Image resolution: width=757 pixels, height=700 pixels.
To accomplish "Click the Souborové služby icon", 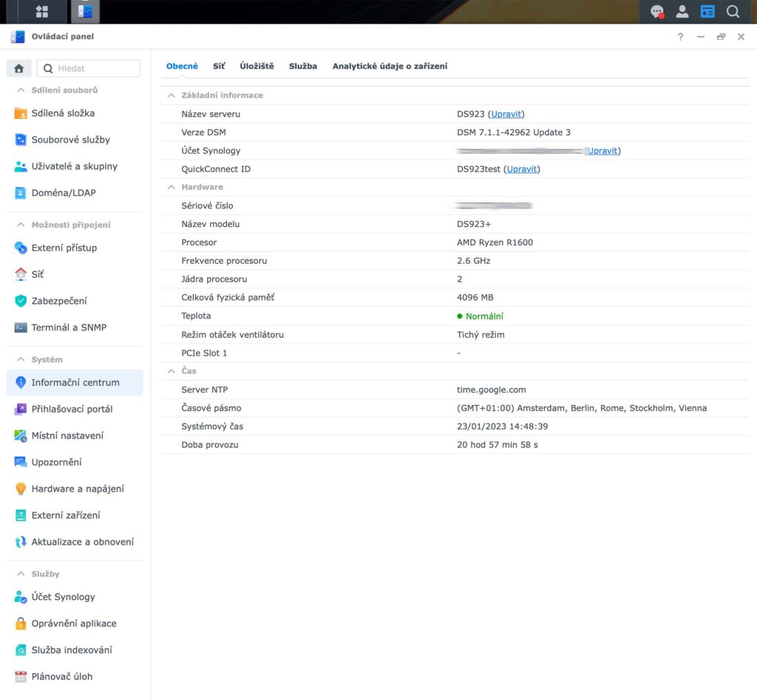I will [20, 140].
